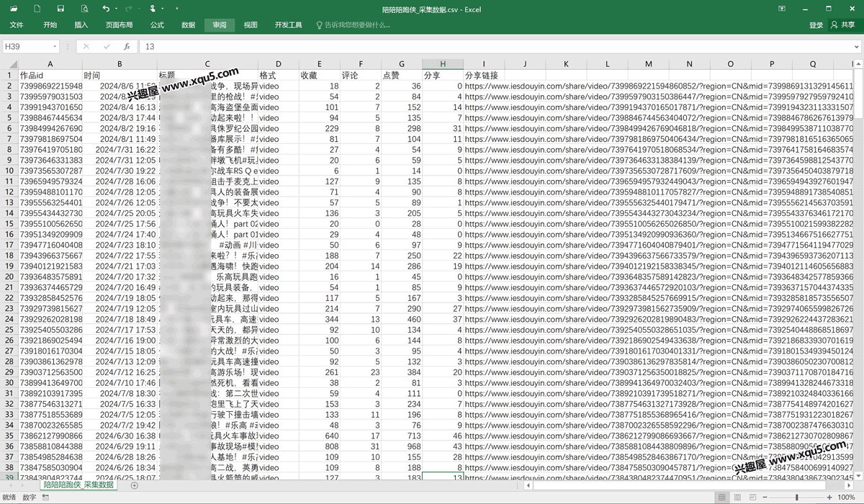Screen dimensions: 864x504
Task: Expand the formula bar with the chevron
Action: pos(857,46)
